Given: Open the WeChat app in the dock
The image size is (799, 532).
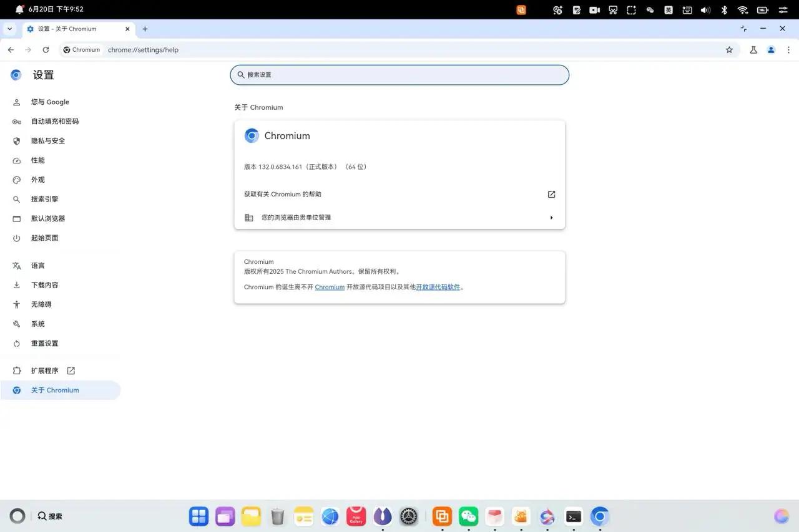Looking at the screenshot, I should 469,516.
